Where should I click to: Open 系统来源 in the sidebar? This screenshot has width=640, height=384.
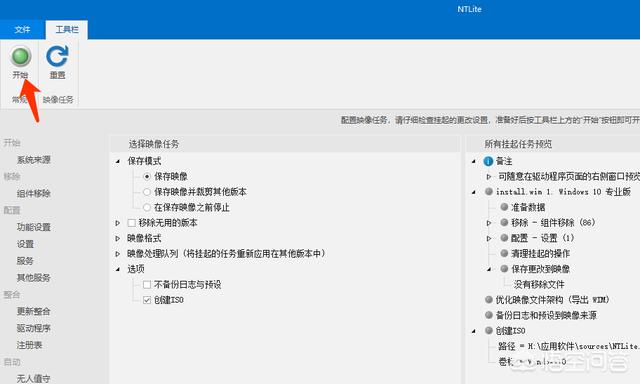click(33, 160)
